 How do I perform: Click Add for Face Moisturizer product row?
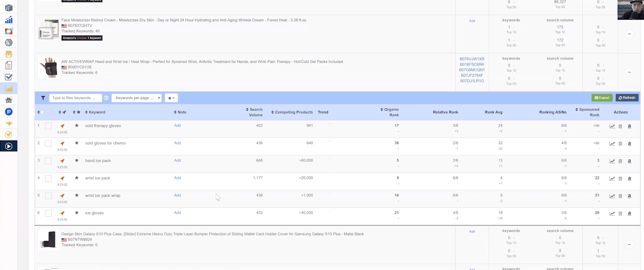click(x=472, y=21)
